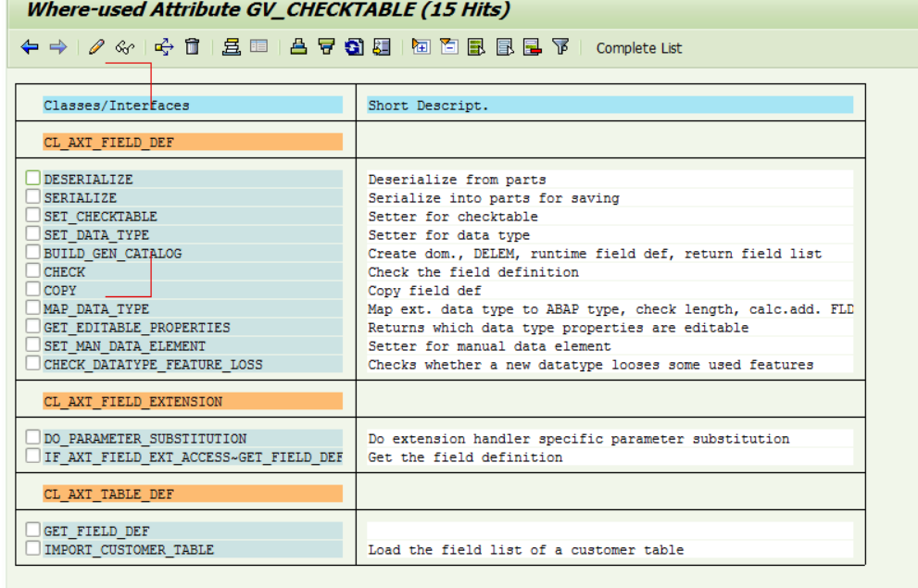Open the Filter funnel icon
This screenshot has width=918, height=588.
point(560,47)
